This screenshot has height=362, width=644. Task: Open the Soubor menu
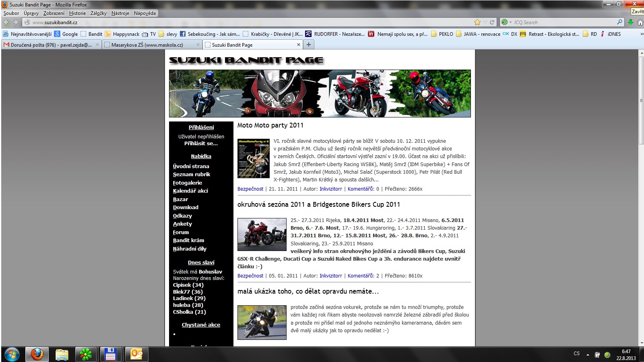[x=11, y=13]
